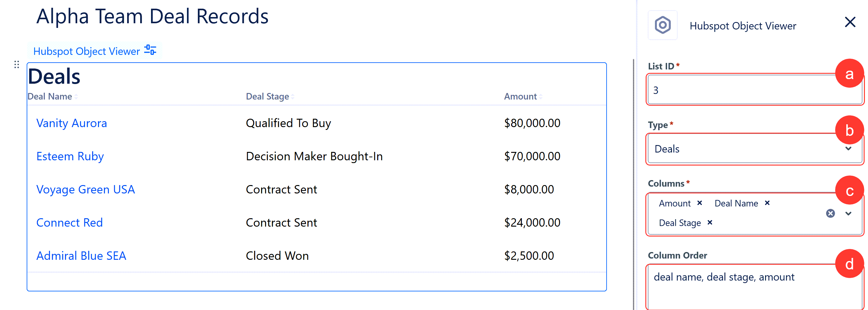Screen dimensions: 868x310
Task: Click the Column Order text field
Action: [754, 287]
